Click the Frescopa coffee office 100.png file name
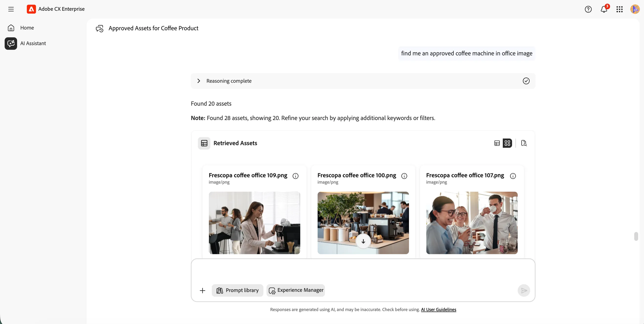This screenshot has height=324, width=644. coord(357,175)
